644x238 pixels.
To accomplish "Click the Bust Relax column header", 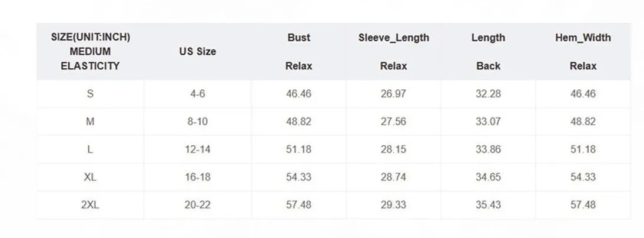I will tap(298, 52).
